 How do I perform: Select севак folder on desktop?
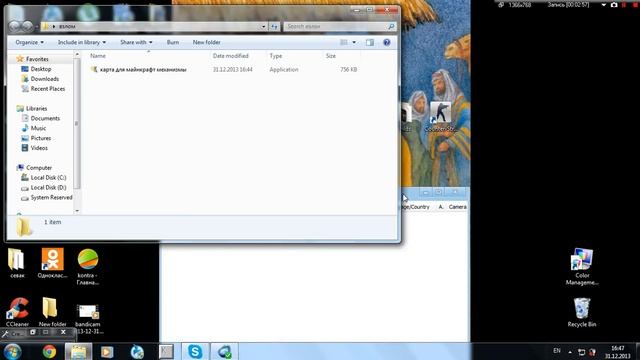tap(17, 263)
